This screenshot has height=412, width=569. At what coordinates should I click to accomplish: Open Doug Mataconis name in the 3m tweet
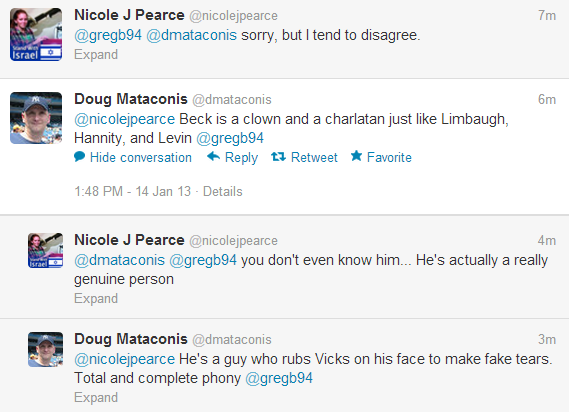click(131, 339)
